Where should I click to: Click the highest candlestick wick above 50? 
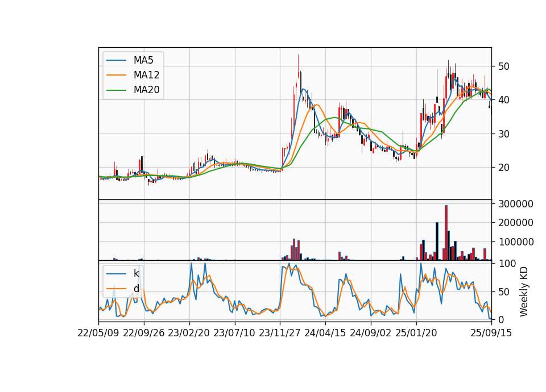[x=298, y=62]
